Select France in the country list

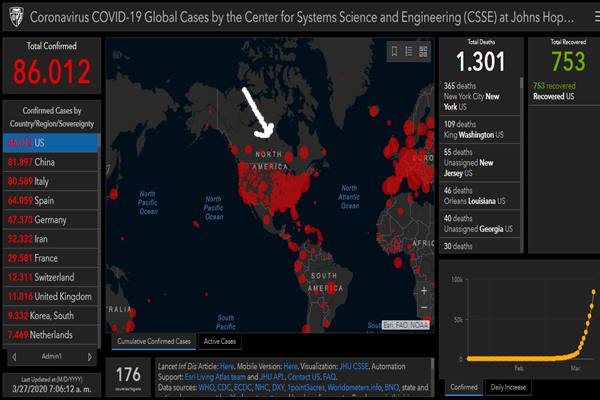[x=51, y=258]
